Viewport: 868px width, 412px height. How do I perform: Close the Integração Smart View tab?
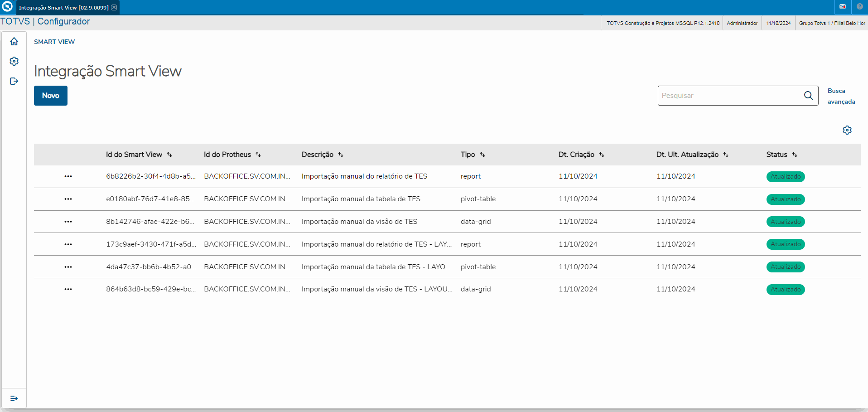point(114,7)
